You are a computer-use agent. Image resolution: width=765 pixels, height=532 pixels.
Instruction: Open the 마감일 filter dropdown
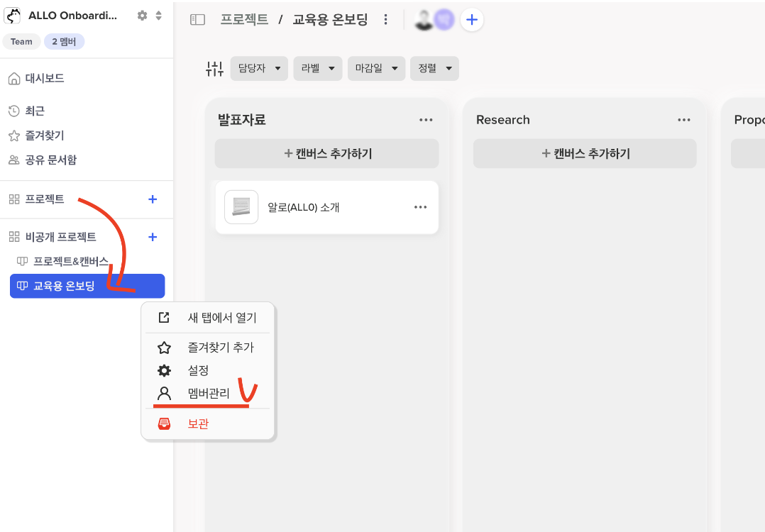tap(376, 69)
